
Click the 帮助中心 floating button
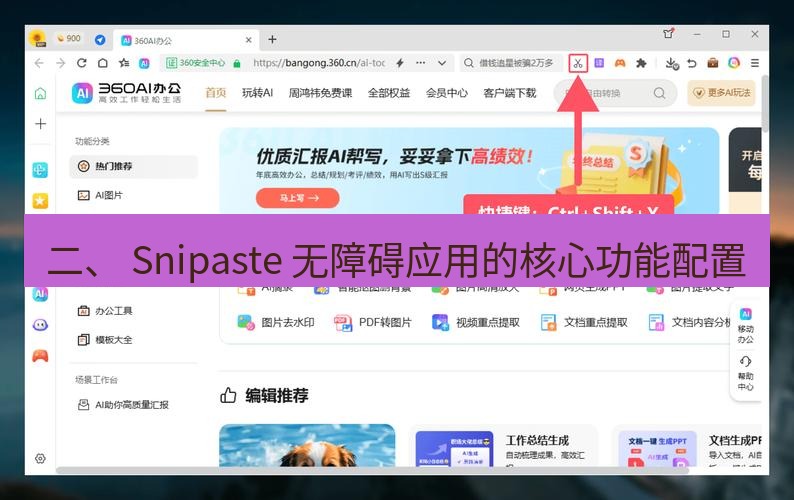(745, 373)
